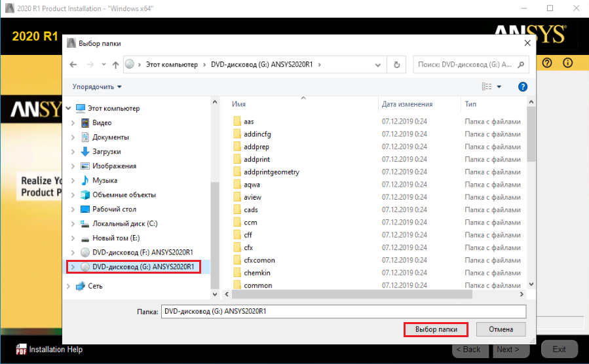
Task: Click file list horizontal scrollbar
Action: click(x=352, y=295)
